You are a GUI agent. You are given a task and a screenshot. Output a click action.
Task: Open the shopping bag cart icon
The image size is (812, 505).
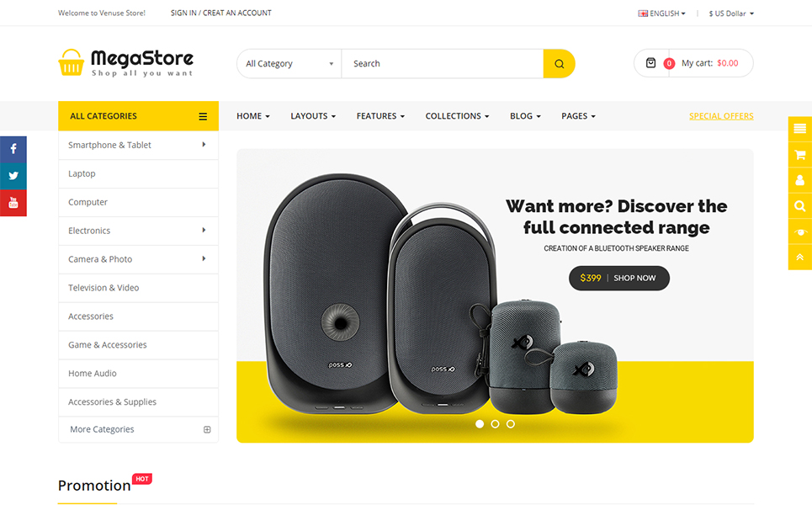pos(651,63)
